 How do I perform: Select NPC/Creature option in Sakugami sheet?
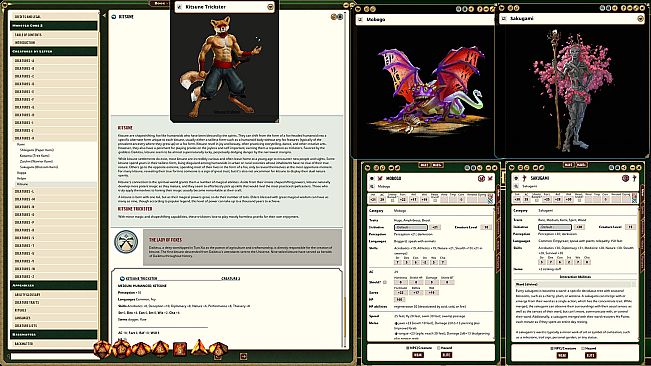click(x=564, y=348)
